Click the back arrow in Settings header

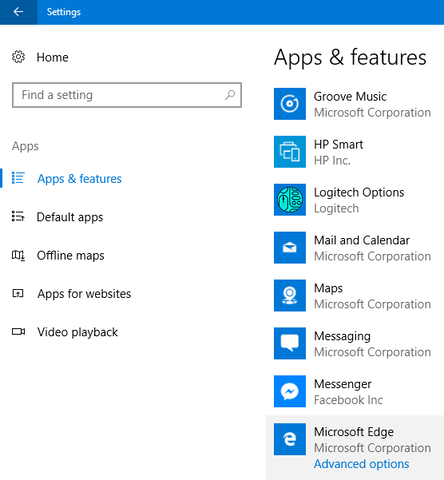point(18,12)
